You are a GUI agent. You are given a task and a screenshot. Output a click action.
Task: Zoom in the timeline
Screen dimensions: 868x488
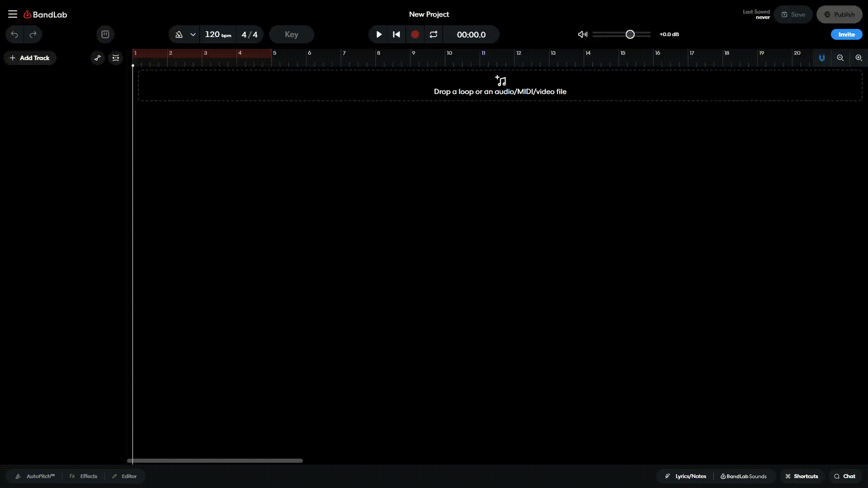click(x=859, y=58)
